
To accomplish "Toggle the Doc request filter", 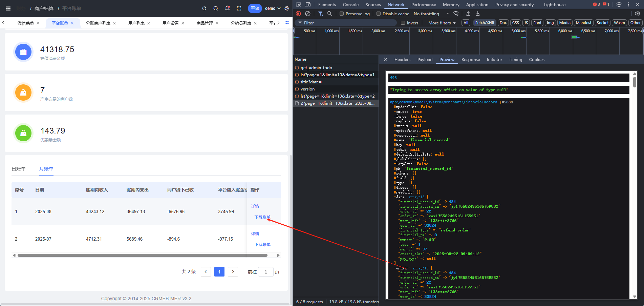I will pyautogui.click(x=503, y=23).
